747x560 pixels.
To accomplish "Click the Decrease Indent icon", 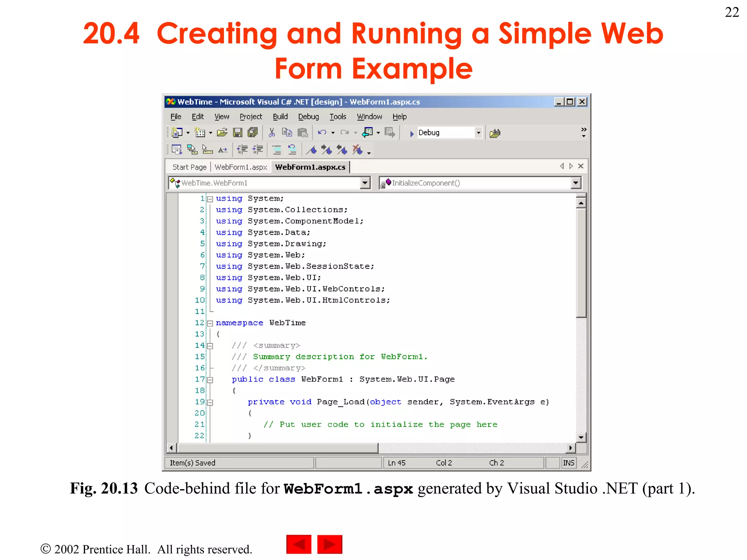I will click(x=242, y=149).
